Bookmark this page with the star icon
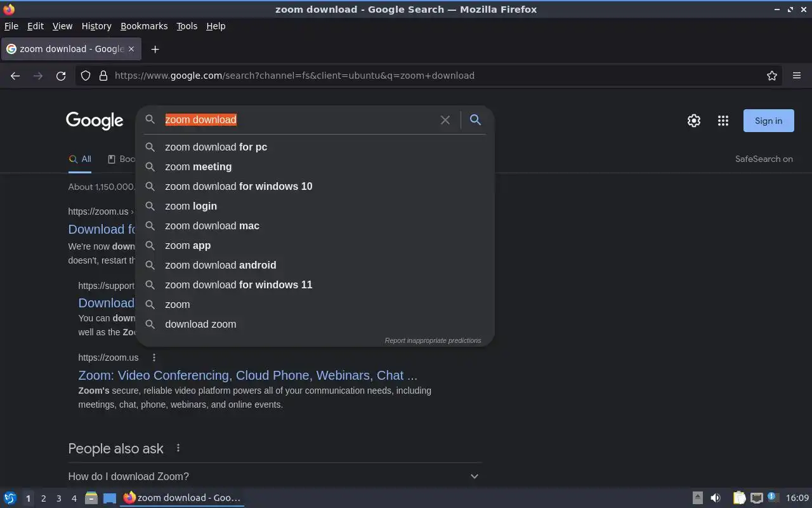The width and height of the screenshot is (812, 508). point(772,76)
